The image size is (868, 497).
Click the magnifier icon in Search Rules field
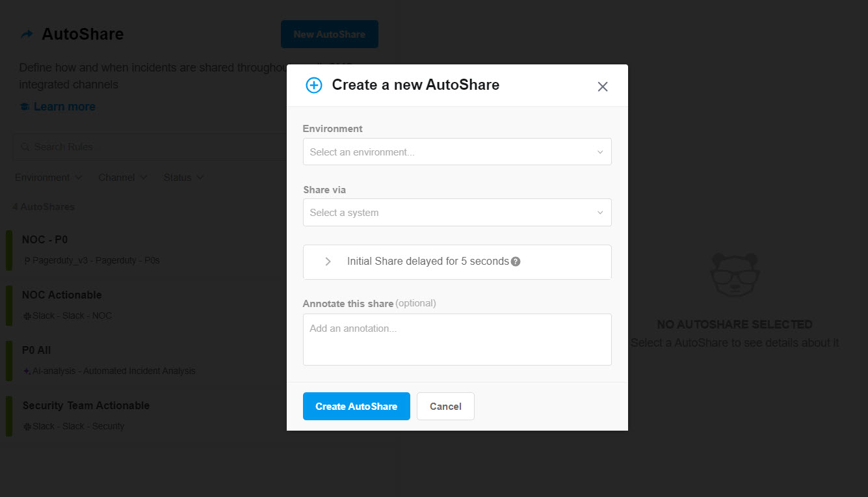[x=24, y=146]
